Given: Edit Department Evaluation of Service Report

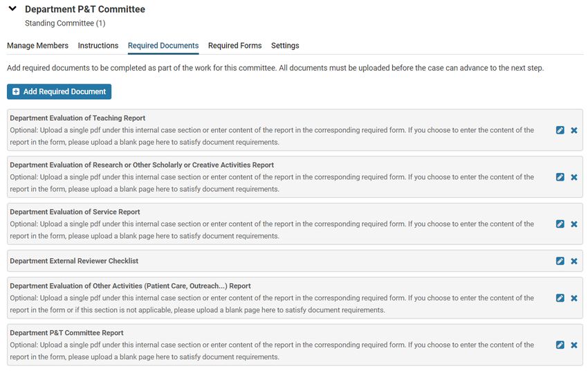Looking at the screenshot, I should click(560, 224).
